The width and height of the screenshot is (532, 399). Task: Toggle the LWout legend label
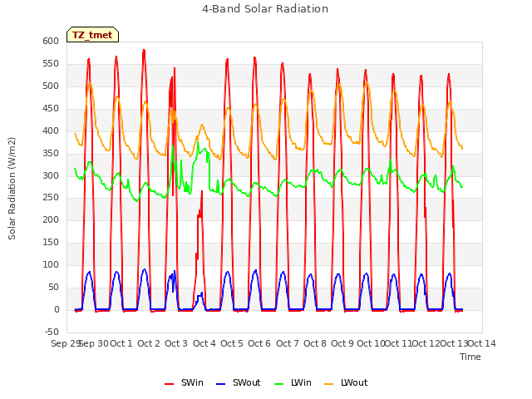[x=354, y=382]
